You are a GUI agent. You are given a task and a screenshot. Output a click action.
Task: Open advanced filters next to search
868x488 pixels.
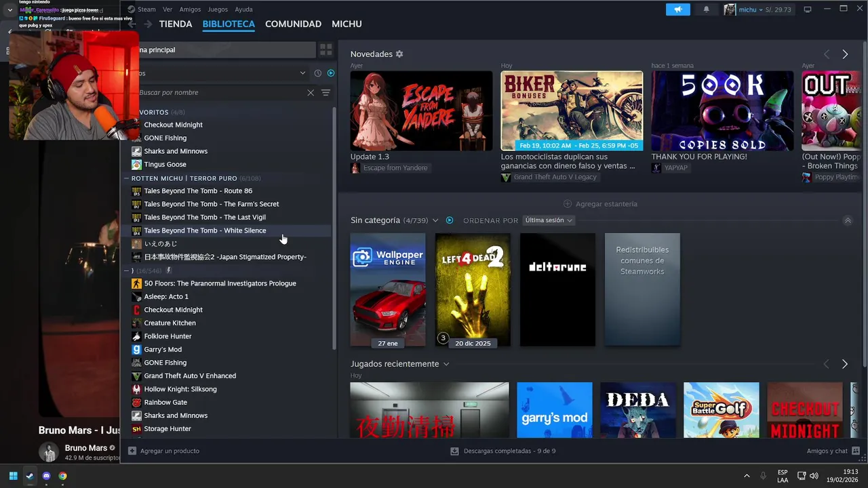pos(325,93)
